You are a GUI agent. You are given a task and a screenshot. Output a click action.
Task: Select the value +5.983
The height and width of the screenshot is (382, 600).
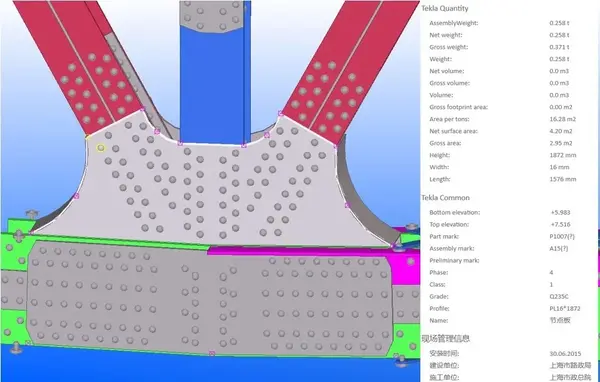coord(560,212)
